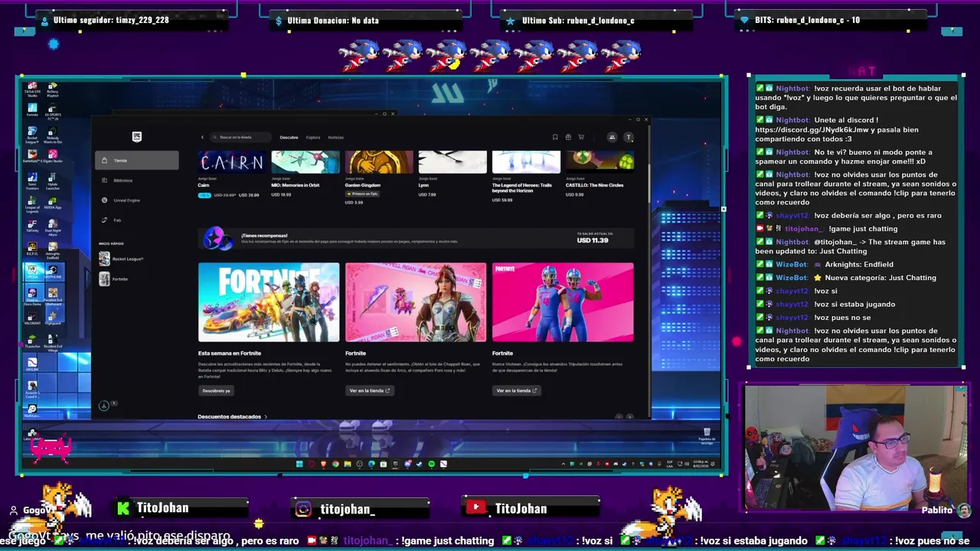This screenshot has height=551, width=980.
Task: Open Spotify from the taskbar
Action: [432, 464]
